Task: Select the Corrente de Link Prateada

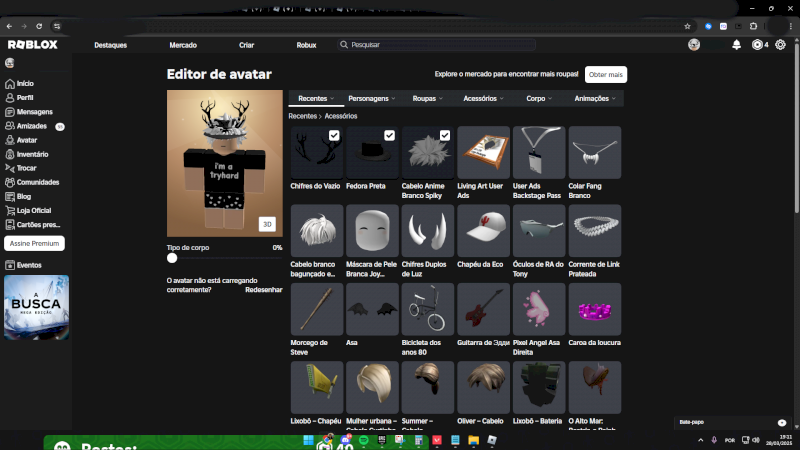Action: (x=595, y=231)
